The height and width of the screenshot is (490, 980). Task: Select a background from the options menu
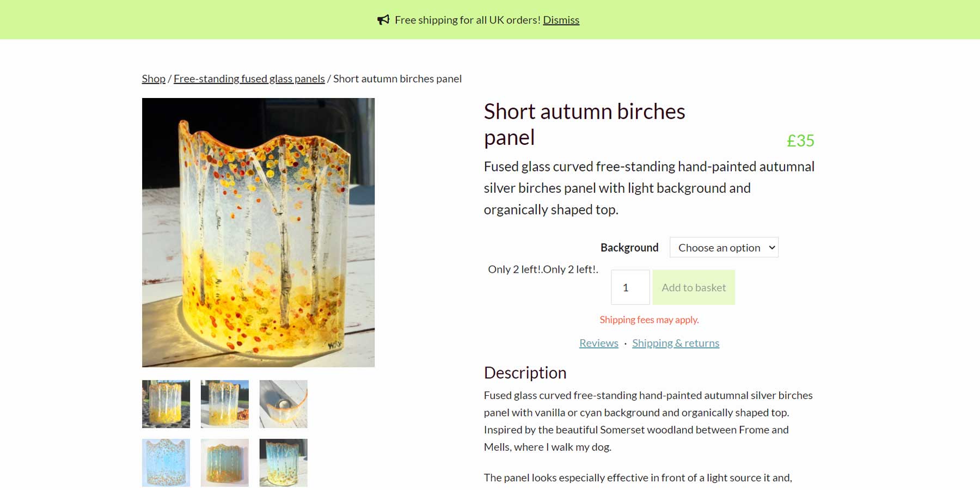724,247
